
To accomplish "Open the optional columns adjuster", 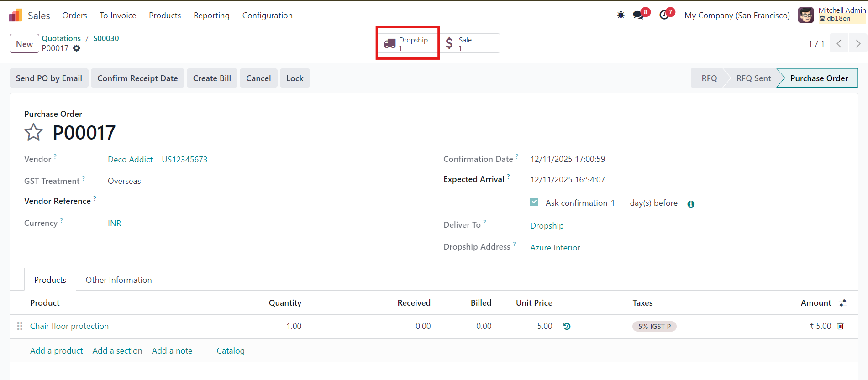I will (843, 303).
